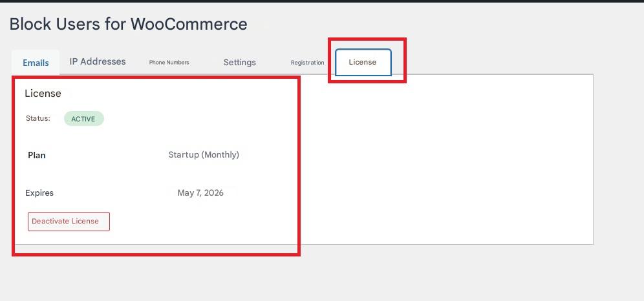Click the Block Users for WooCommerce title
The height and width of the screenshot is (301, 644).
[x=128, y=24]
